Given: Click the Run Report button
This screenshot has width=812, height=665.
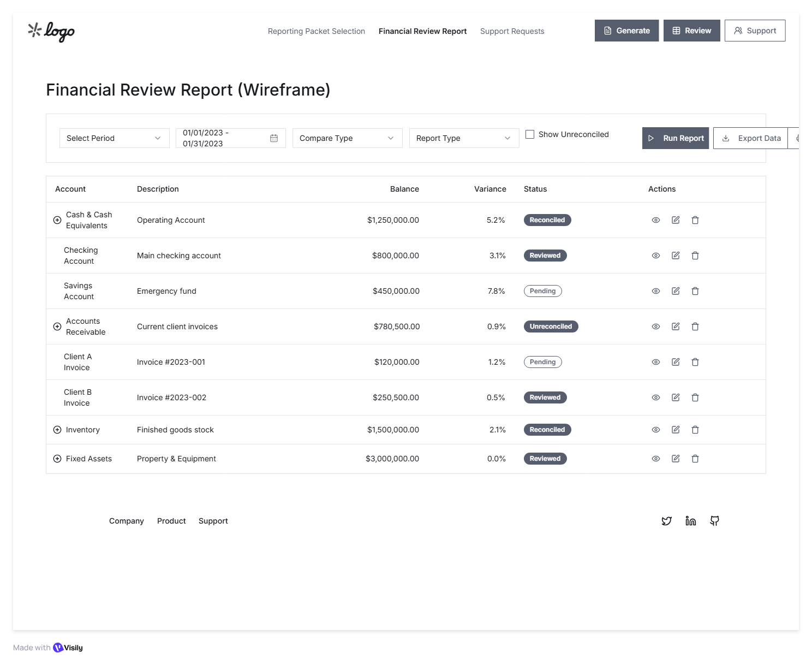Looking at the screenshot, I should click(x=675, y=138).
